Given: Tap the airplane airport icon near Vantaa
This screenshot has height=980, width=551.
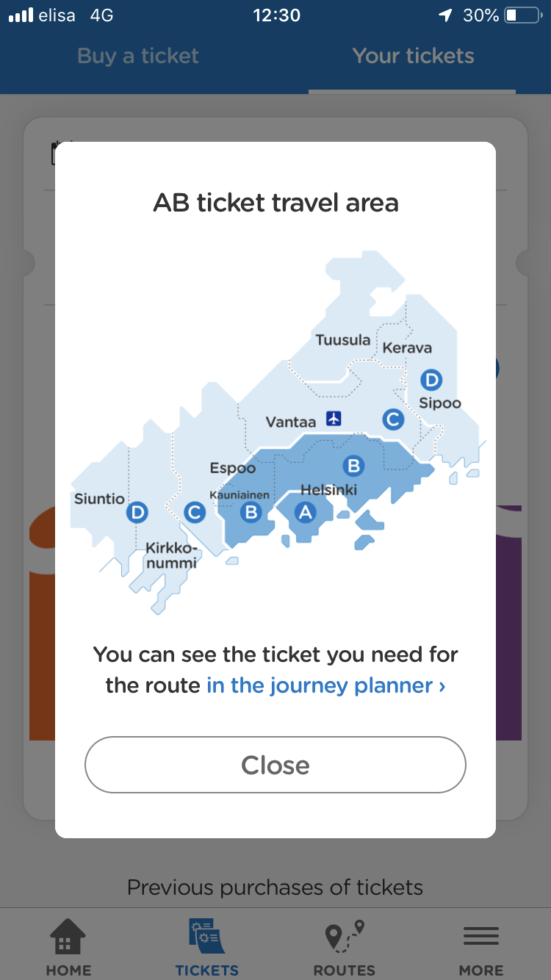Looking at the screenshot, I should coord(334,419).
